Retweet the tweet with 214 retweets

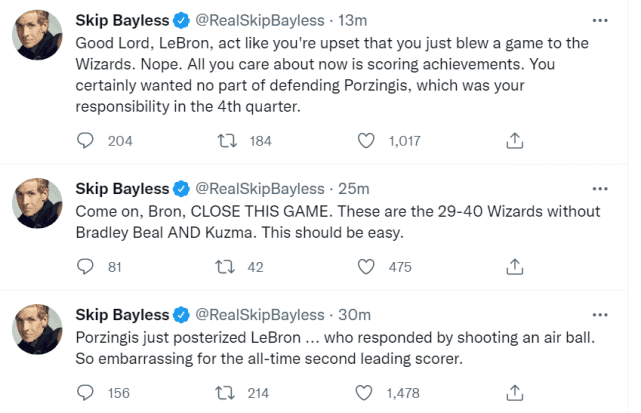pos(227,392)
